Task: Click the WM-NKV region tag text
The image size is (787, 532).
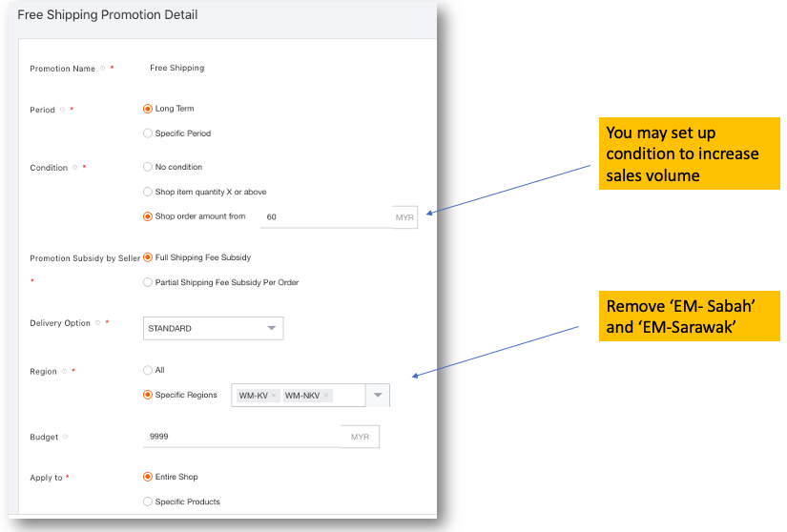Action: (302, 396)
